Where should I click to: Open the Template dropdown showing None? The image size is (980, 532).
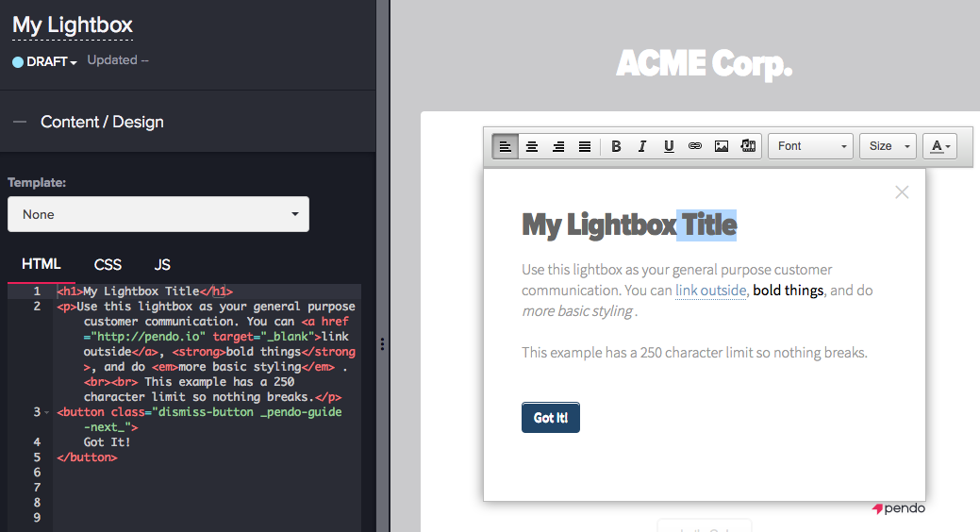[158, 214]
